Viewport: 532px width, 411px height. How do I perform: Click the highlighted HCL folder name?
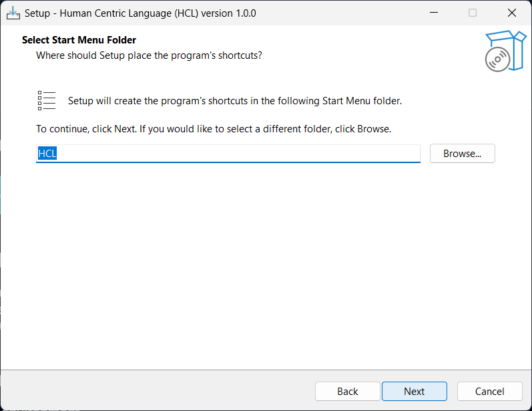tap(47, 154)
